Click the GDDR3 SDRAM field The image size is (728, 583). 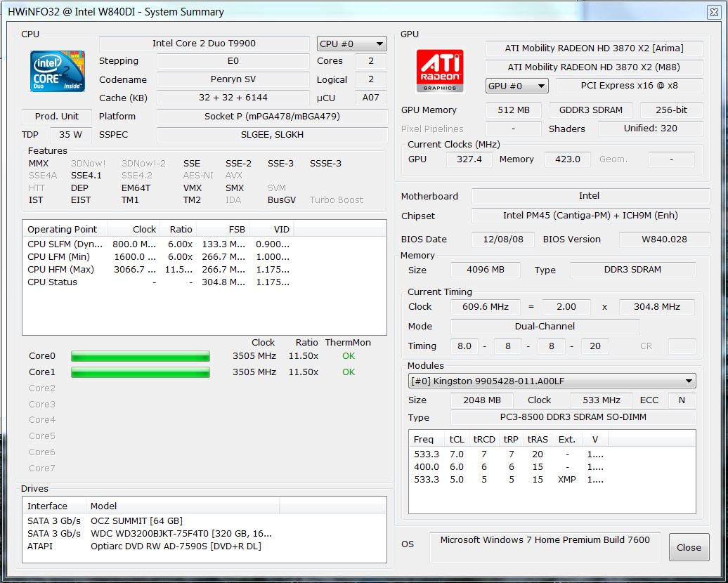(x=591, y=110)
